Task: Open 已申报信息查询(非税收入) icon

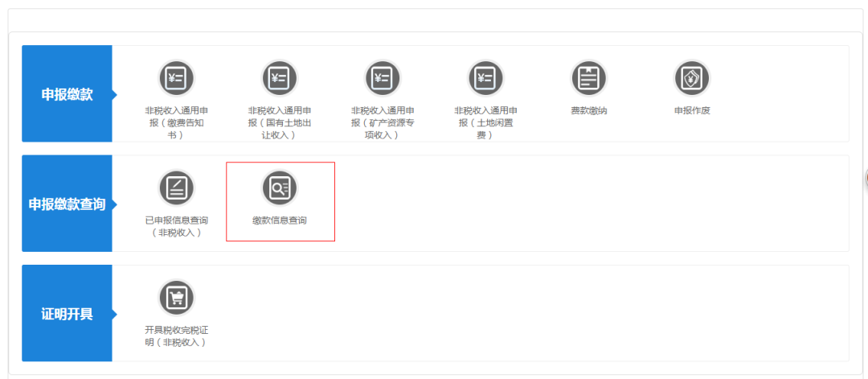Action: pos(177,187)
